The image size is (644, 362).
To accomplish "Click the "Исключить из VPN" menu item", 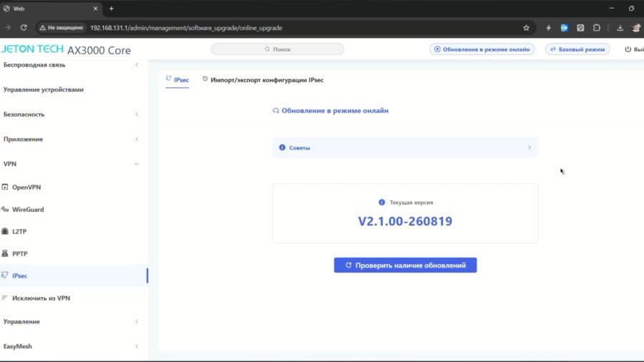I will click(41, 298).
